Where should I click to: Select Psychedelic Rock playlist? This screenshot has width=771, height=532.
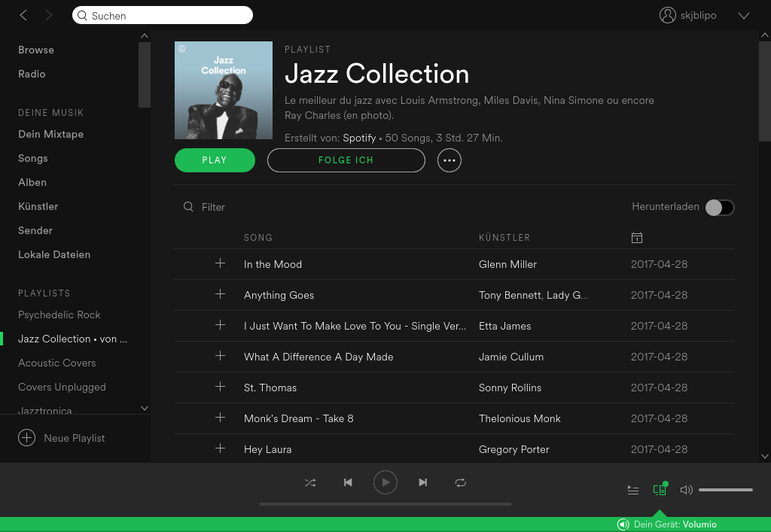[x=59, y=315]
